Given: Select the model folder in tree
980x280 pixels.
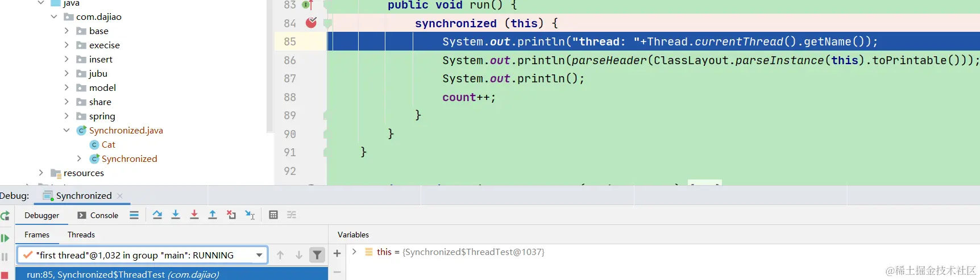Looking at the screenshot, I should click(102, 87).
